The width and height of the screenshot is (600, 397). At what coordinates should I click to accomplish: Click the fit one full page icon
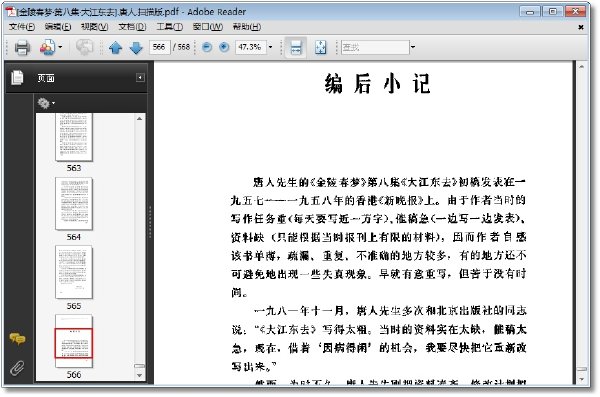point(320,48)
